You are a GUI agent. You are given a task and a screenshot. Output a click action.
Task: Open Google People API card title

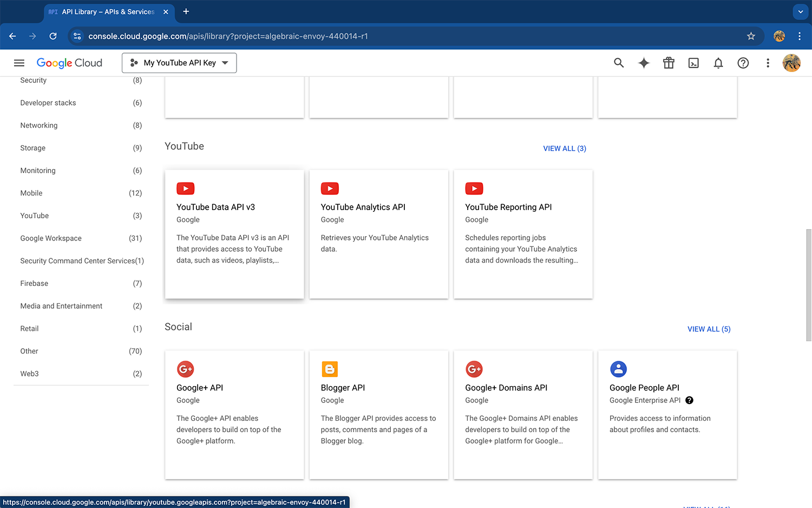[644, 388]
